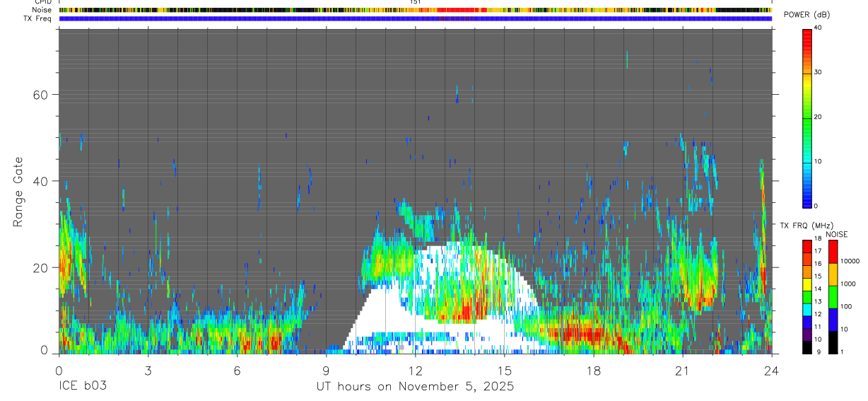Click the 9 tick on the UT hours axis
This screenshot has width=868, height=401.
tap(326, 370)
